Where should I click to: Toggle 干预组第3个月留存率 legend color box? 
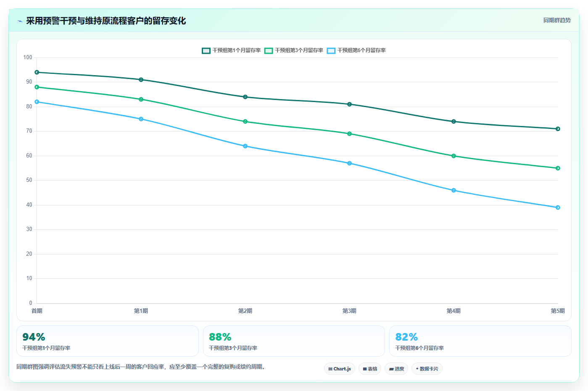tap(269, 51)
